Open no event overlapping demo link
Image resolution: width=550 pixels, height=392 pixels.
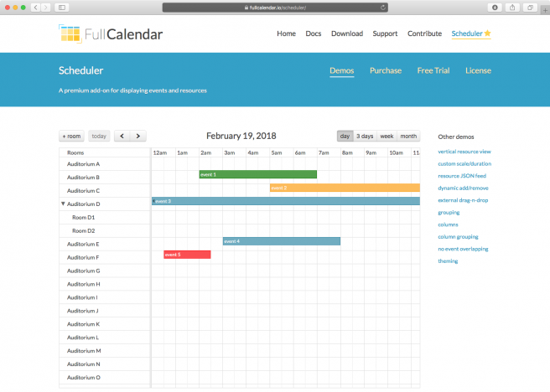pos(463,249)
